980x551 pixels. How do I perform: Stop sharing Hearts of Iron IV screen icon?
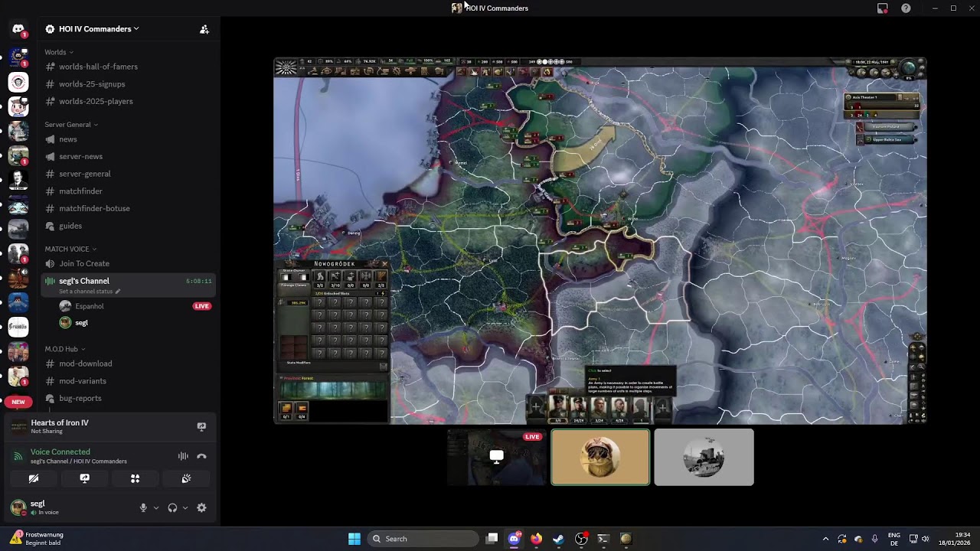click(x=201, y=427)
